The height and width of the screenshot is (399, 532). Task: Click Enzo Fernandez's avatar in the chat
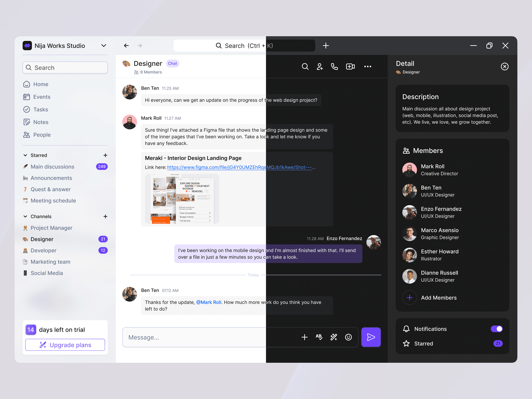(374, 242)
